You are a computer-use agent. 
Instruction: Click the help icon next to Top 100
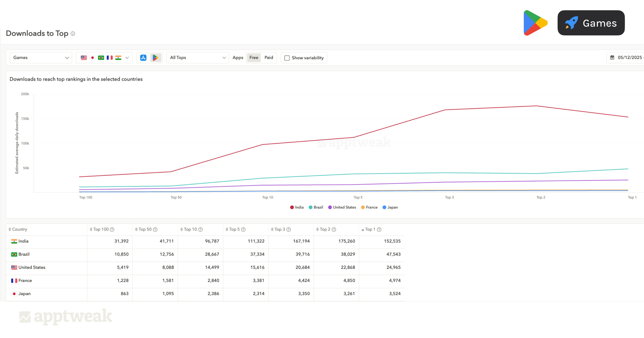click(112, 230)
